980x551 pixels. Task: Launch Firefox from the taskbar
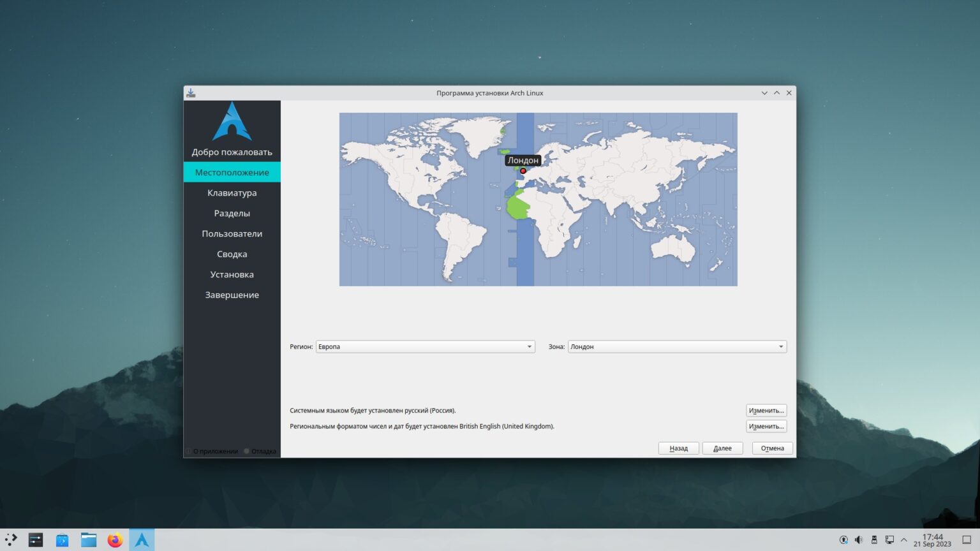pos(115,540)
